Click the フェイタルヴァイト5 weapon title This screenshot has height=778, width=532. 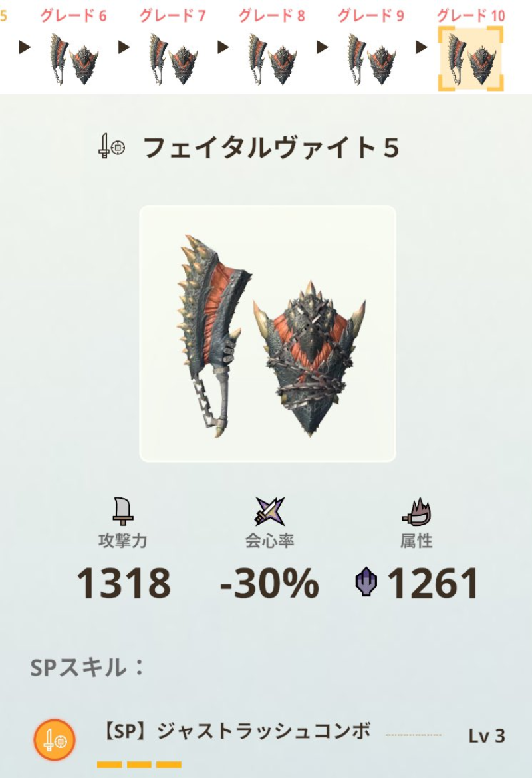click(x=271, y=148)
